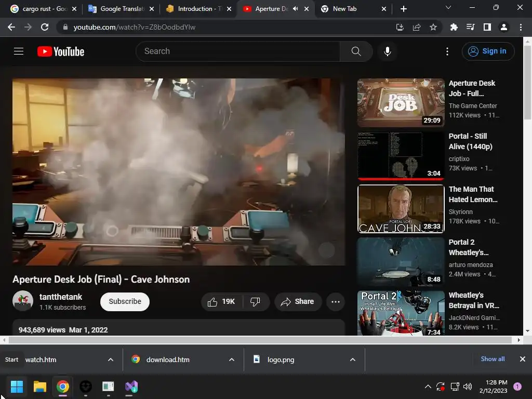The width and height of the screenshot is (532, 399).
Task: Go to YouTube home via the logo
Action: (61, 51)
